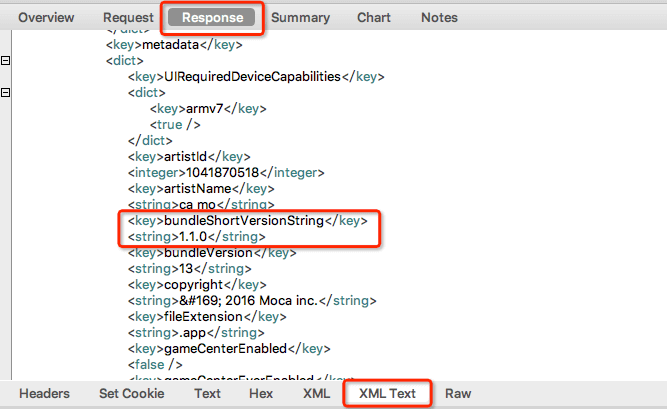This screenshot has width=667, height=409.
Task: Open the Summary tab
Action: (x=300, y=18)
